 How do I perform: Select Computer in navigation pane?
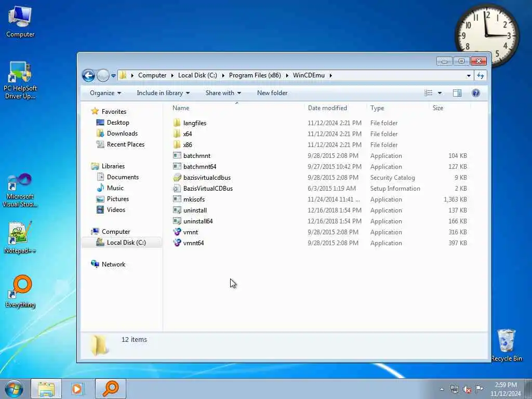pos(116,232)
